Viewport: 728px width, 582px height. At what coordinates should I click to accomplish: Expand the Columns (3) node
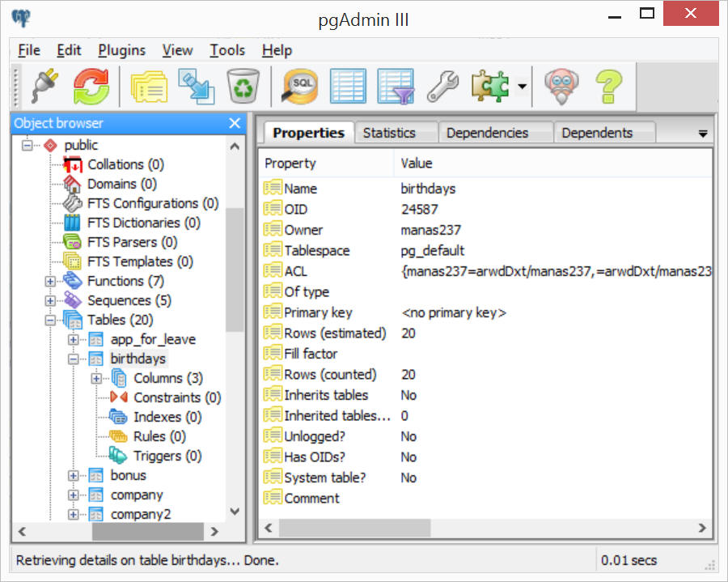pos(96,379)
